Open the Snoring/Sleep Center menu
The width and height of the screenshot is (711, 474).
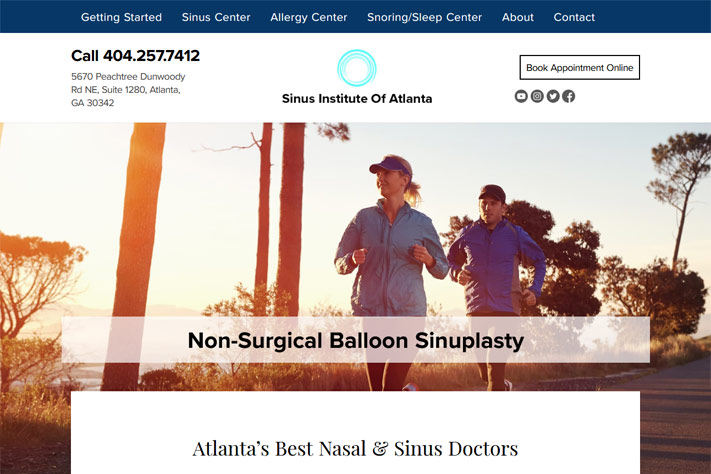[x=424, y=17]
